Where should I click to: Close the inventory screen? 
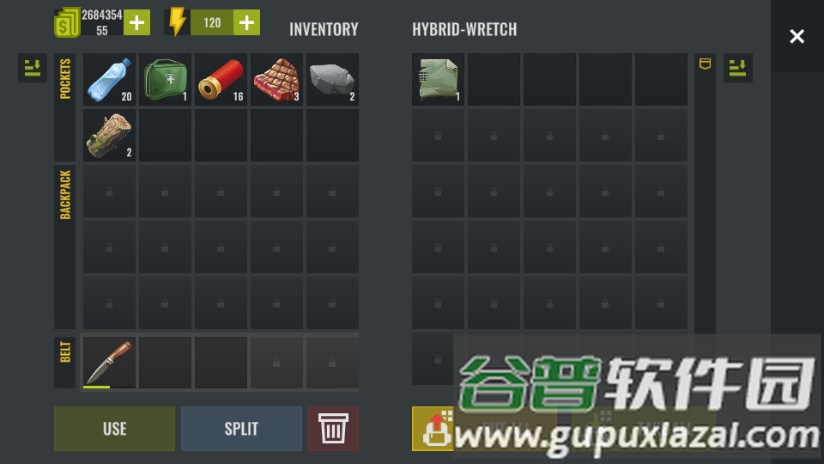pos(797,36)
